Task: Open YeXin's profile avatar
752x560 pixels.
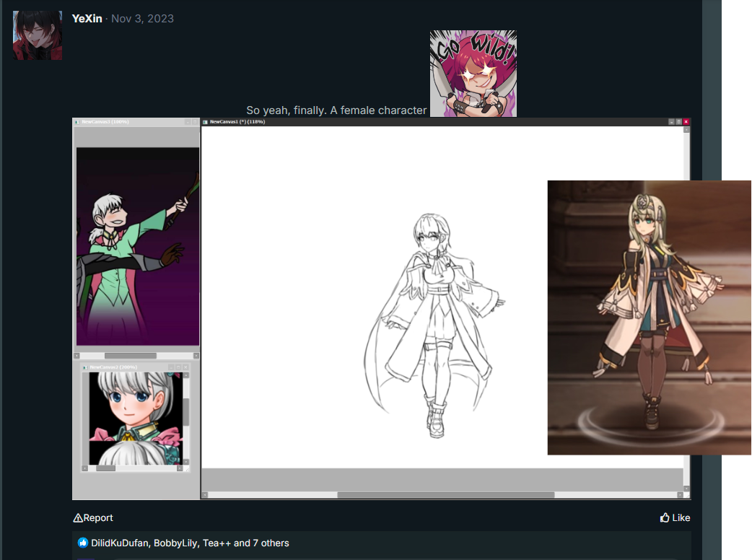Action: [38, 35]
